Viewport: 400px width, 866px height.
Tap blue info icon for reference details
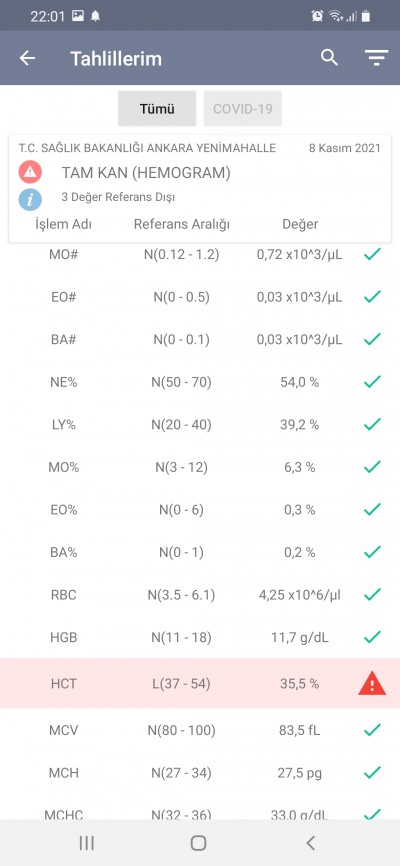point(30,199)
